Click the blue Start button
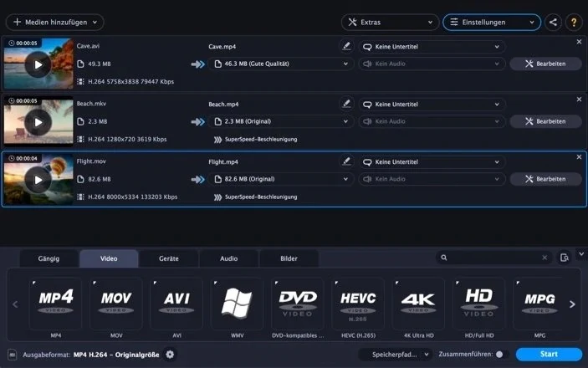Screen dimensions: 588x368 click(x=549, y=354)
